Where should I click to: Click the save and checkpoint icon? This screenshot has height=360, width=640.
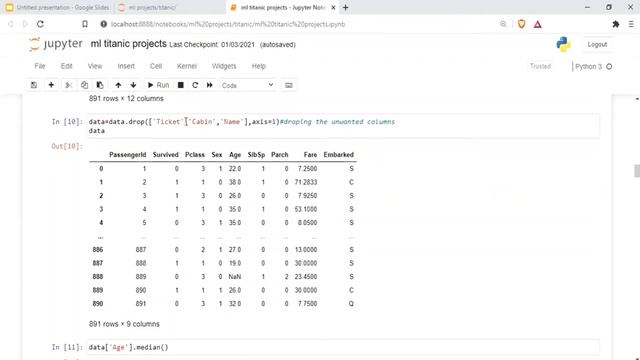pyautogui.click(x=34, y=85)
